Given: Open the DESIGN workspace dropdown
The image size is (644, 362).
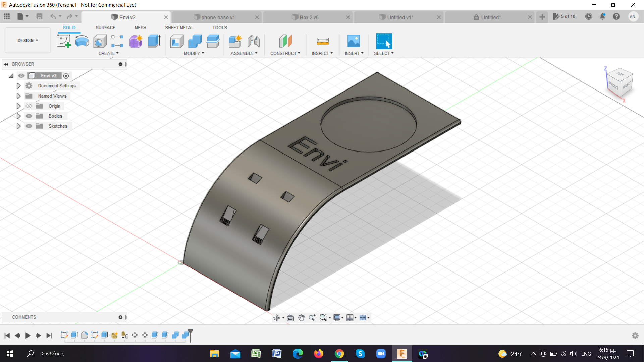Looking at the screenshot, I should pos(28,40).
